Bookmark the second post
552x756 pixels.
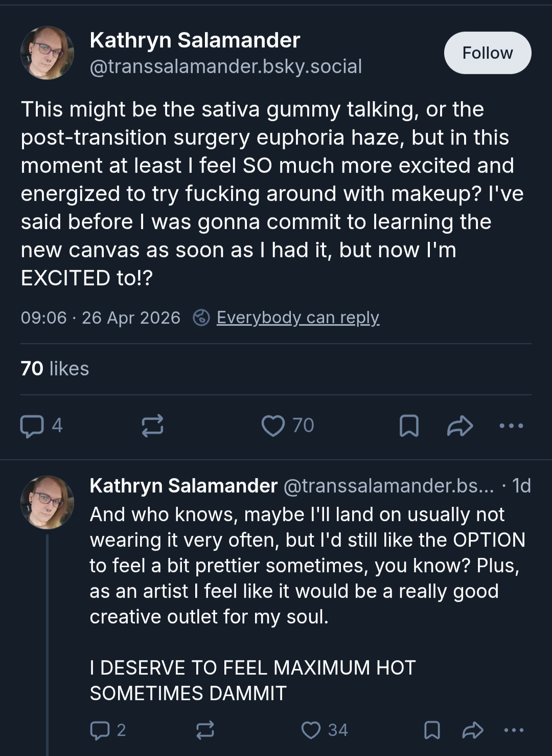coord(432,730)
